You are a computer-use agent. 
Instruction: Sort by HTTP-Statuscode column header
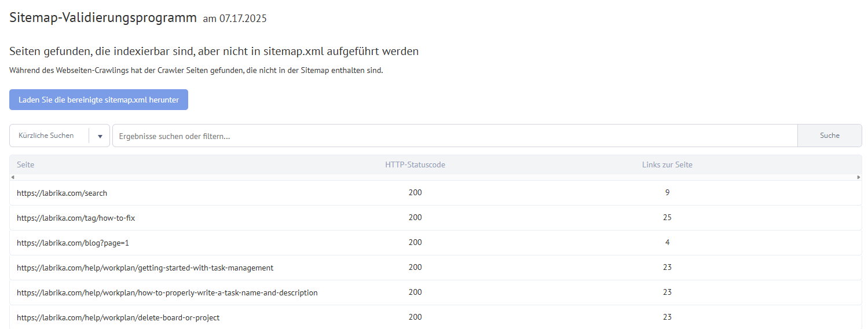[415, 164]
